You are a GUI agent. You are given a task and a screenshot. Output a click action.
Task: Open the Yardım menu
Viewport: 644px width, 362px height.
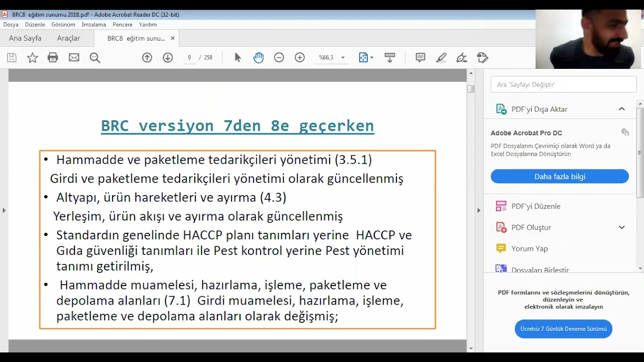(148, 25)
